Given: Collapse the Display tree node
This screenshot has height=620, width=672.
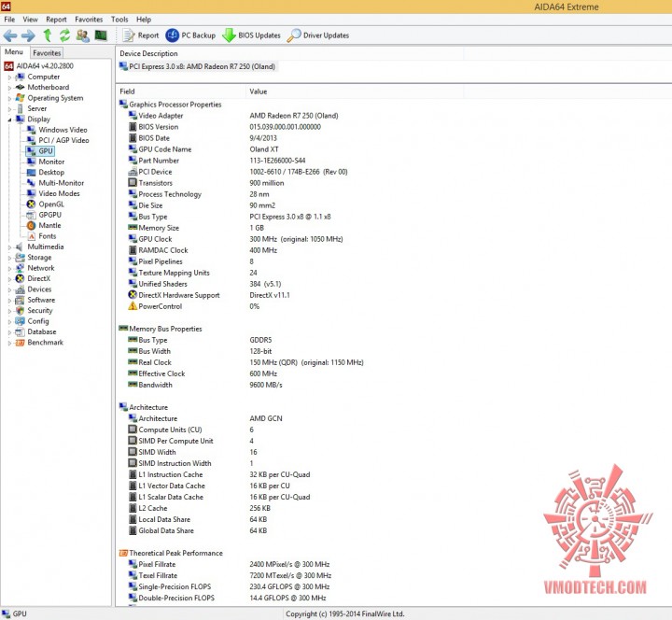Looking at the screenshot, I should point(9,120).
